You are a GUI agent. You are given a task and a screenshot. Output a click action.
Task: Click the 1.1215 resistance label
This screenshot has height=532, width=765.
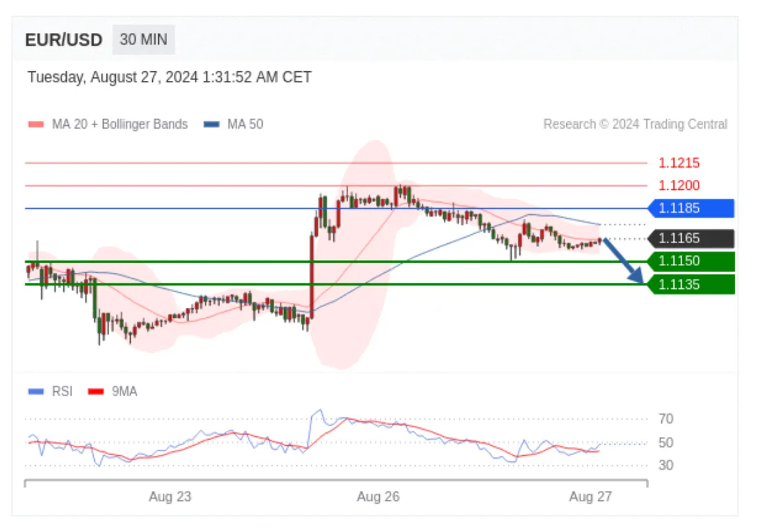pos(679,163)
